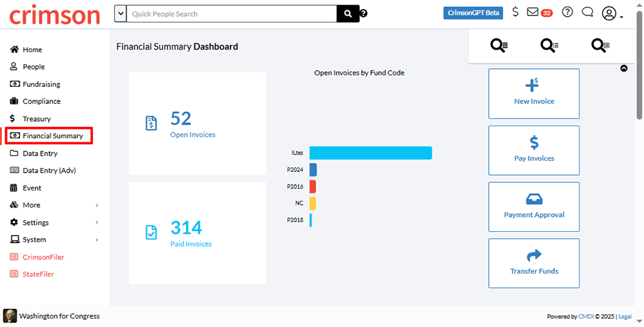Open Event section
644x327 pixels.
pos(32,188)
